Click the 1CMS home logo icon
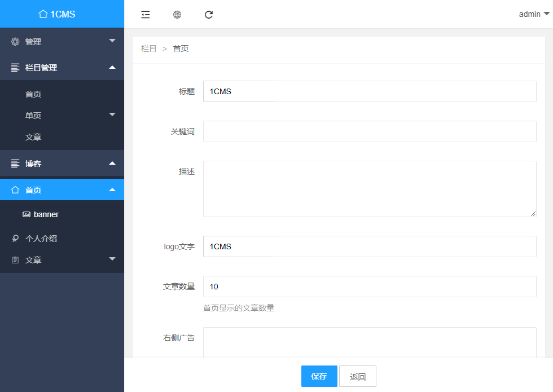 coord(43,14)
